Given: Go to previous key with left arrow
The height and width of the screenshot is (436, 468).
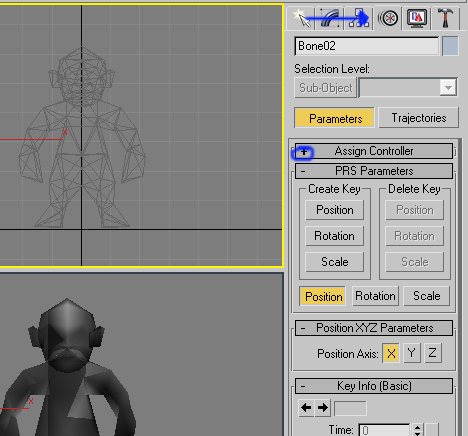Looking at the screenshot, I should coord(306,407).
